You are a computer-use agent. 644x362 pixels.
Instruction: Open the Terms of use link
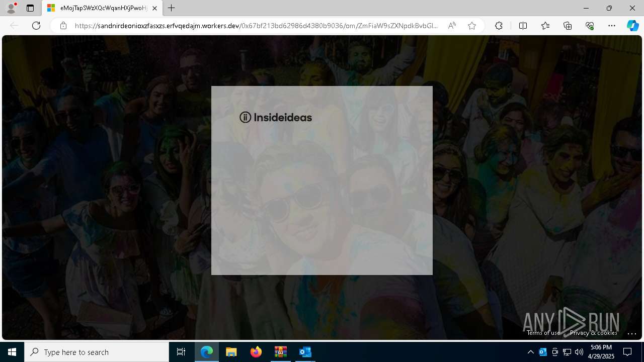pos(543,333)
